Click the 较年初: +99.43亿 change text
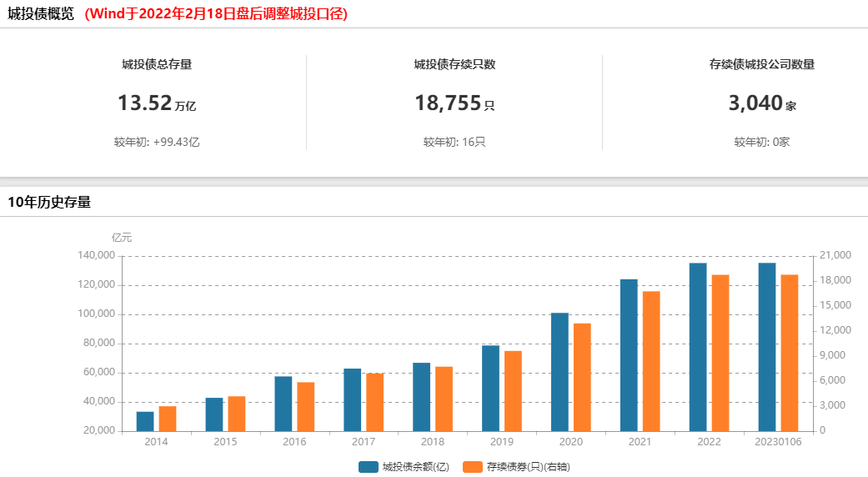Screen dimensions: 868x477 point(157,143)
